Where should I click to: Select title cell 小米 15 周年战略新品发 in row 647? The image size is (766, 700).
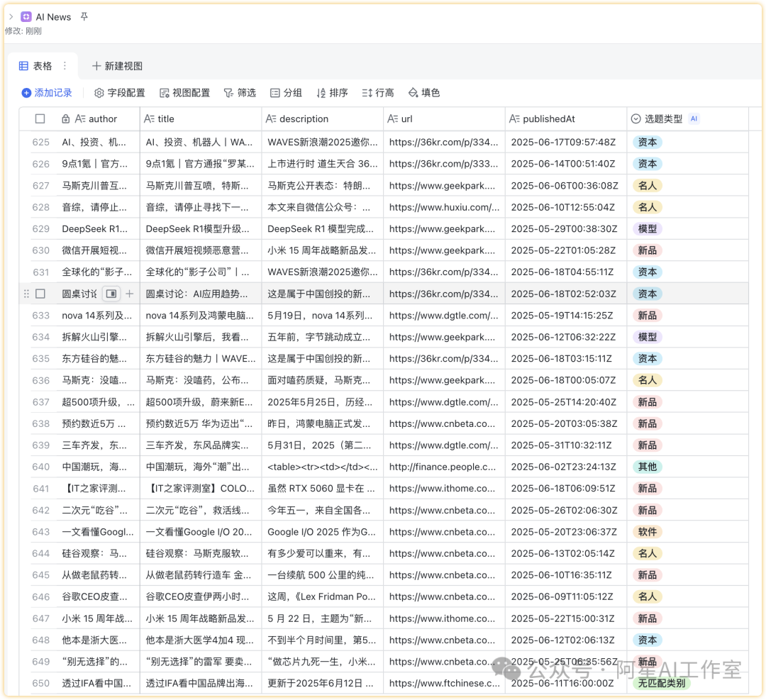(201, 618)
